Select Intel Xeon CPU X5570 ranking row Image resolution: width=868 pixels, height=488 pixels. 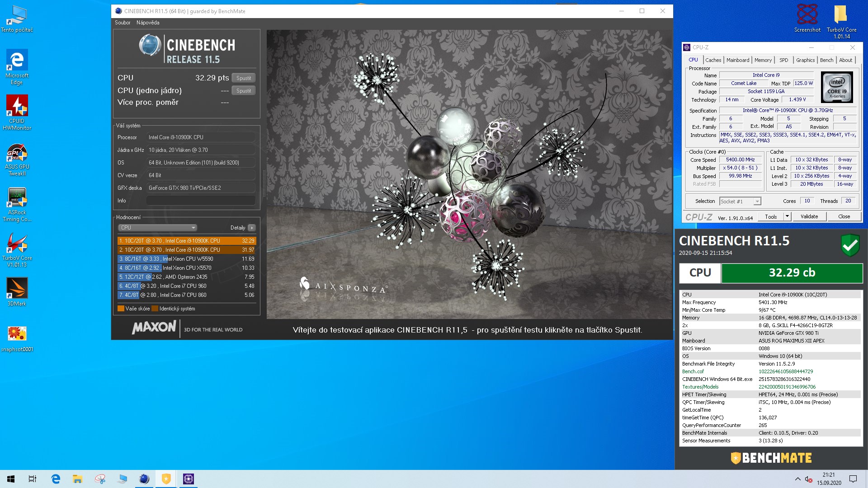(187, 268)
